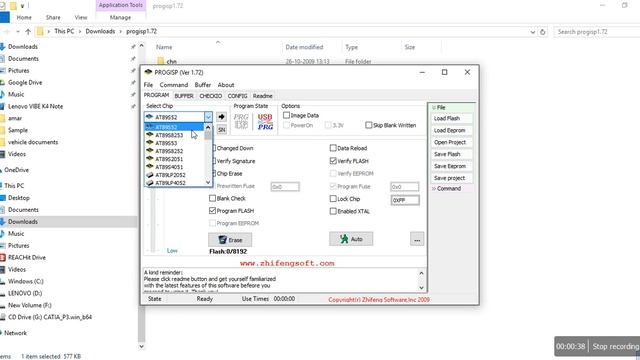Click the ellipsis button next to Auto
Viewport: 640px width, 360px height.
[x=417, y=239]
